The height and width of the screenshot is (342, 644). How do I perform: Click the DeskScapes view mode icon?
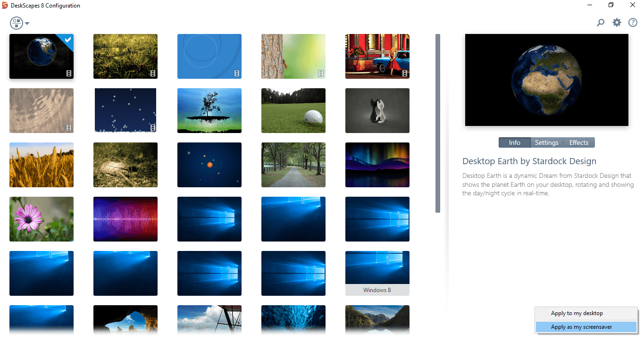17,23
